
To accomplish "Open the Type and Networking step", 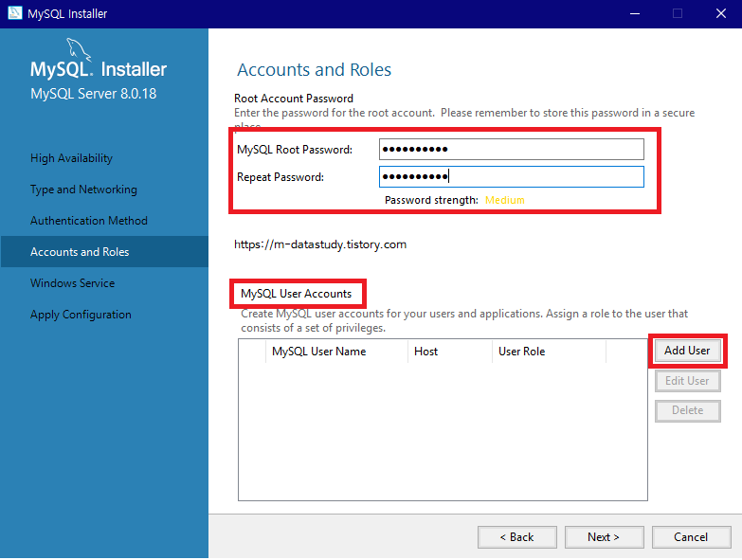I will (x=83, y=190).
